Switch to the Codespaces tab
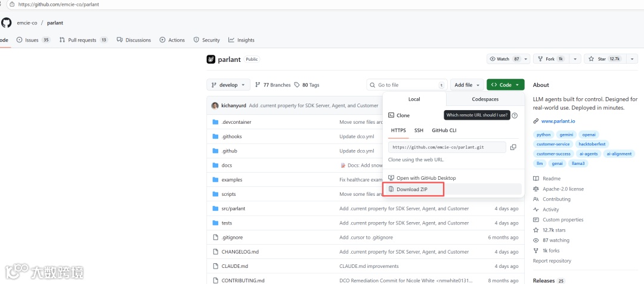The image size is (644, 284). (x=485, y=99)
